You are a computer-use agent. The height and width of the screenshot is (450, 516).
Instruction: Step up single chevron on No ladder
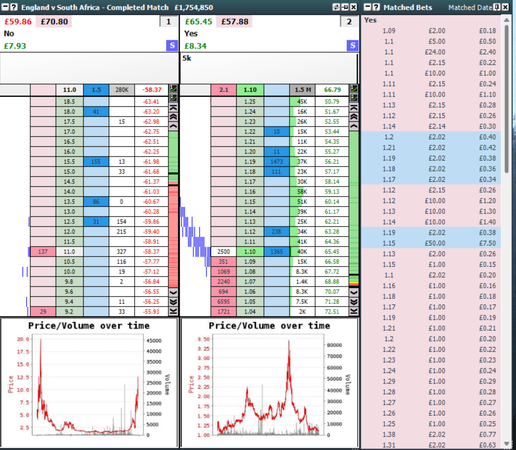(x=174, y=126)
